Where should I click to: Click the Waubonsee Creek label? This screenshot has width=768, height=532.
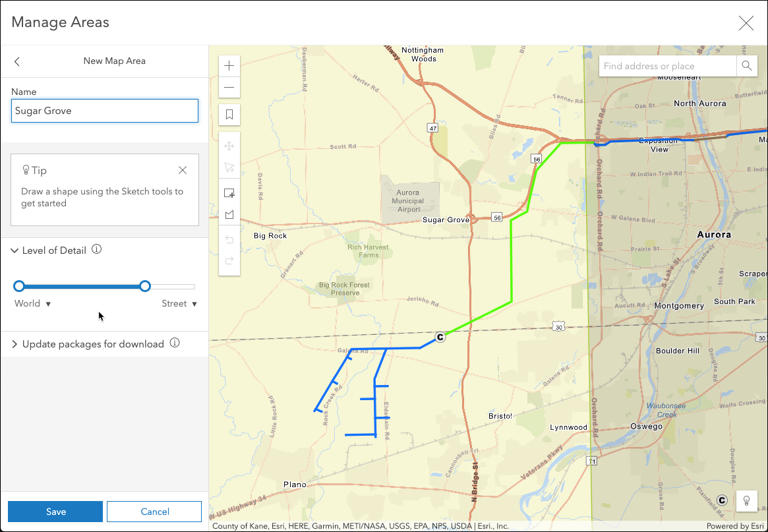666,410
